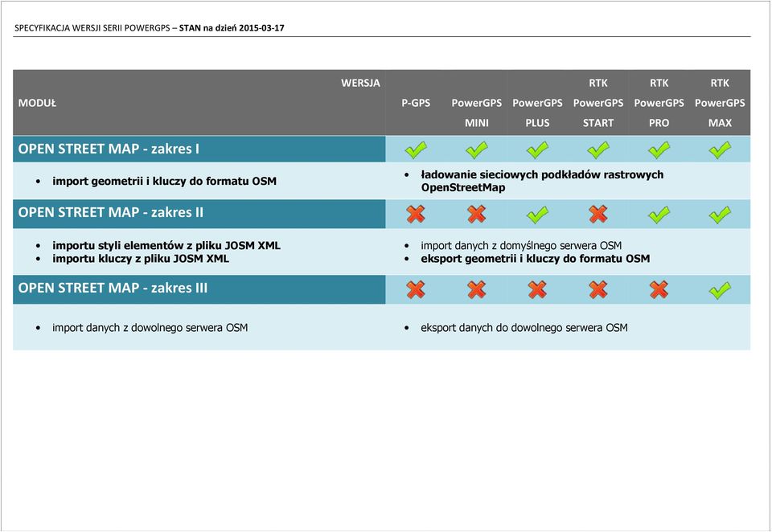The height and width of the screenshot is (532, 772).
Task: Click red cross for P-GPS in zakres III row
Action: (416, 290)
